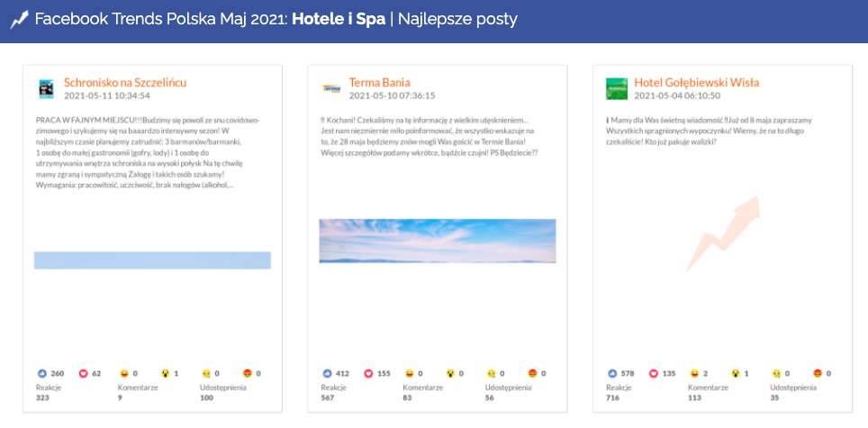Click the love heart icon on Schronisko post
This screenshot has height=428, width=868.
point(83,373)
